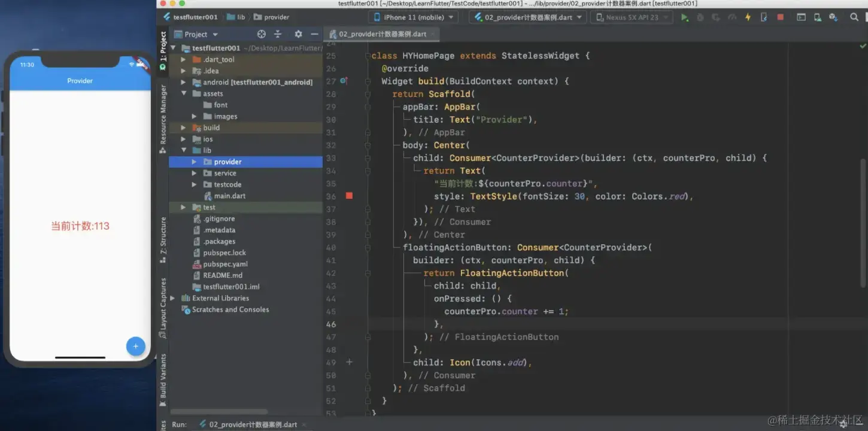Select testflutter001.iml file

(231, 287)
